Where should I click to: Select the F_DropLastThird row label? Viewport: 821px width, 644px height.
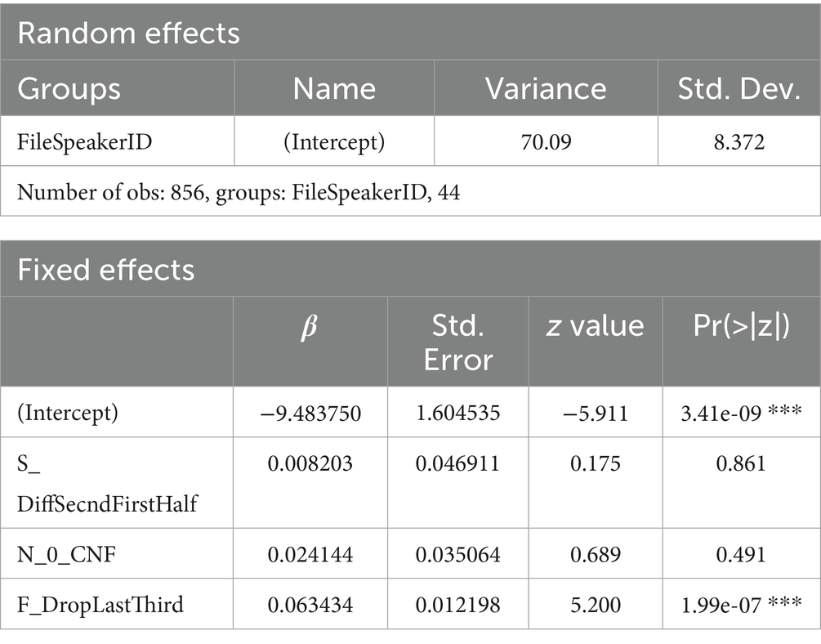tap(100, 605)
